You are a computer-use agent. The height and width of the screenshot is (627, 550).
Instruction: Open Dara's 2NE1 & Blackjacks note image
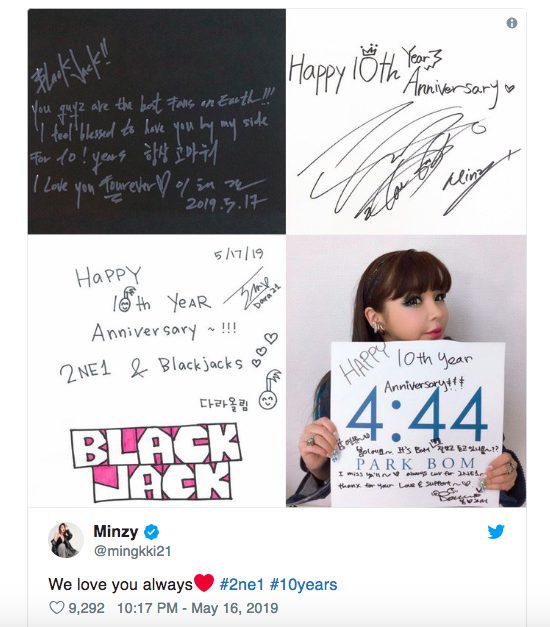click(157, 371)
